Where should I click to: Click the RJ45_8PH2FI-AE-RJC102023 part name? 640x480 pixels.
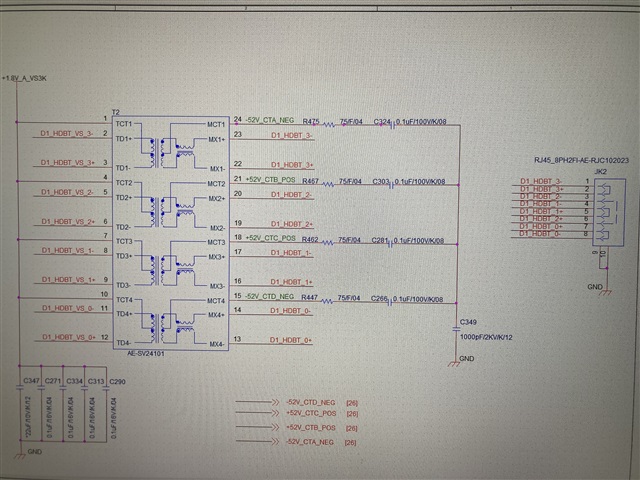[581, 160]
